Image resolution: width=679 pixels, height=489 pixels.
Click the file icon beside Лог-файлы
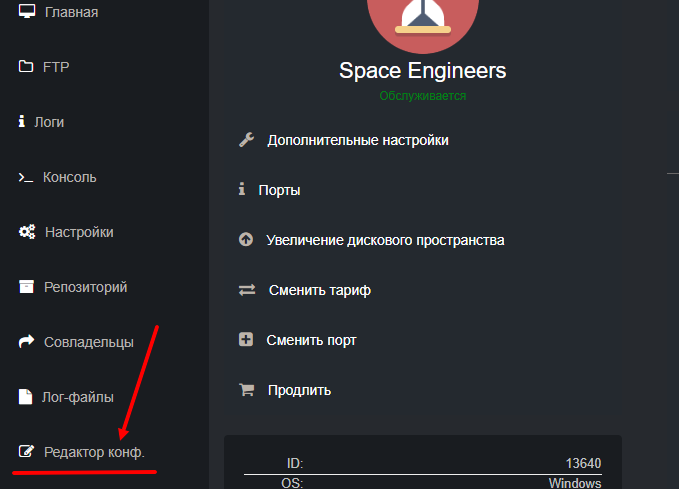[x=26, y=397]
